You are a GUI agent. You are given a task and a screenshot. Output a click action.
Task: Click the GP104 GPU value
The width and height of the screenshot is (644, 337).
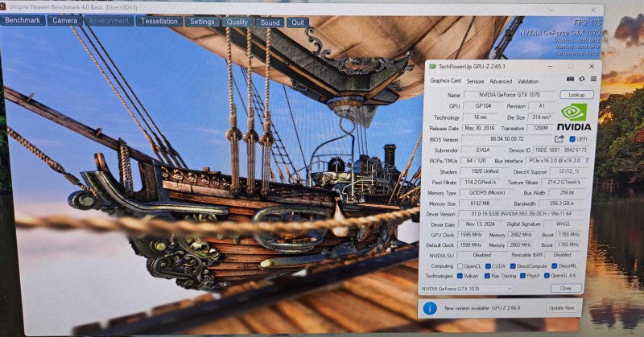483,106
